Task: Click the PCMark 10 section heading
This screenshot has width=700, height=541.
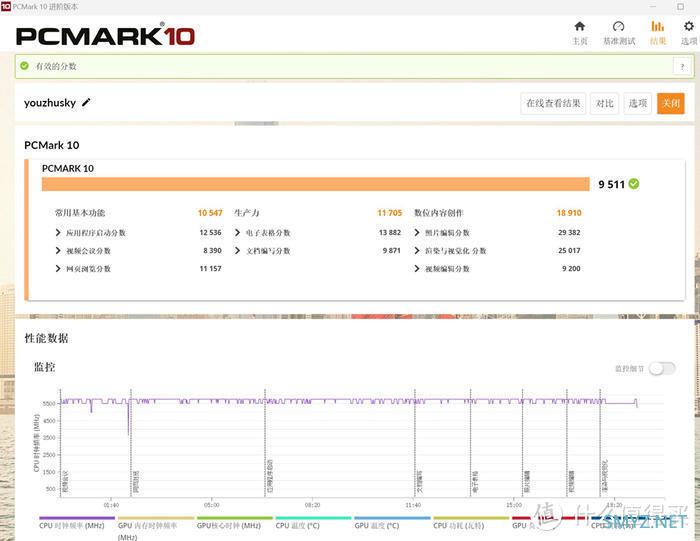Action: tap(51, 145)
